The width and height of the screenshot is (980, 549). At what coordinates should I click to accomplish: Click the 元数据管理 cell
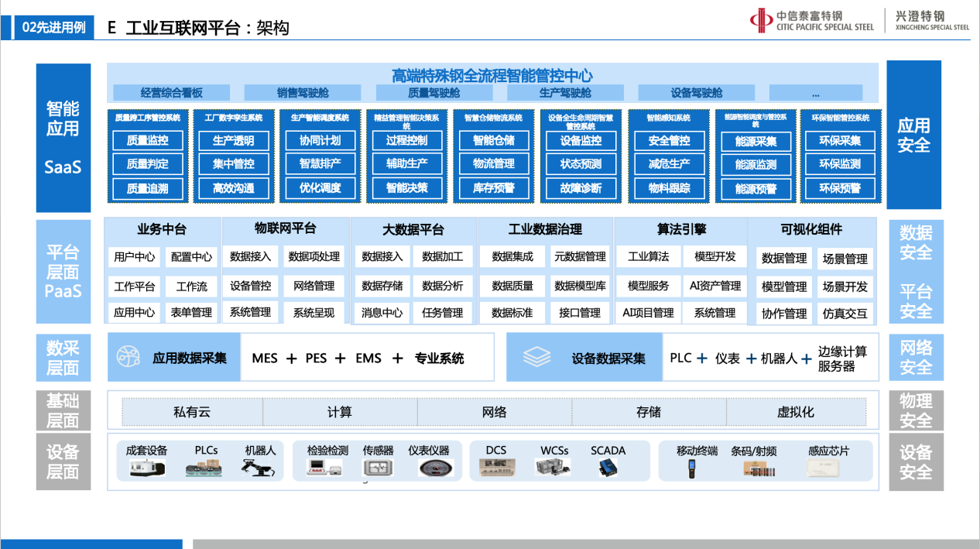tap(580, 256)
